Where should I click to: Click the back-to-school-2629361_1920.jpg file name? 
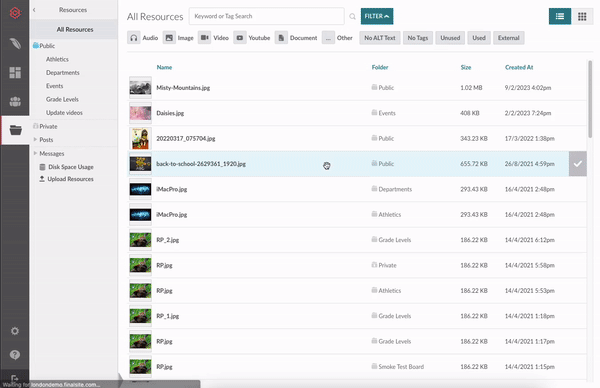coord(201,164)
